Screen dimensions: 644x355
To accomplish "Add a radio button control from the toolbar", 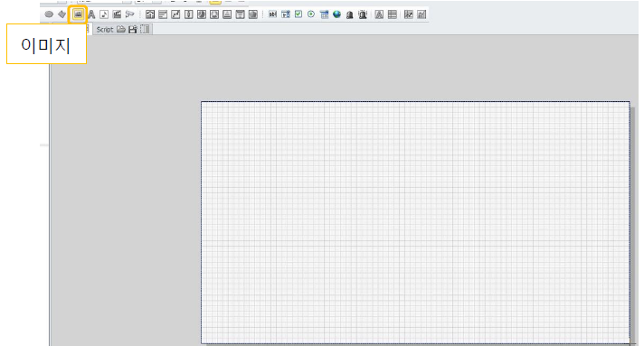I will 311,14.
